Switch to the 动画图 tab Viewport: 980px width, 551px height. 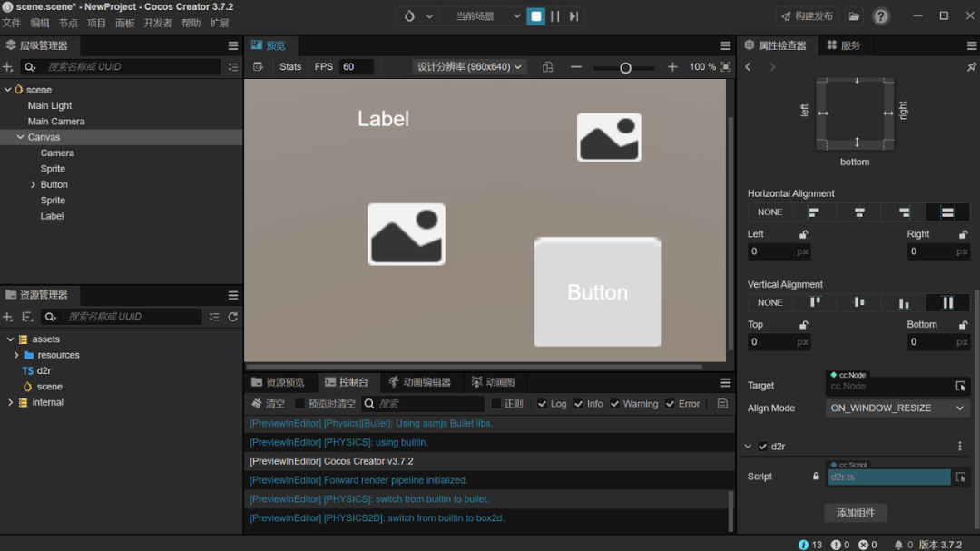click(493, 382)
